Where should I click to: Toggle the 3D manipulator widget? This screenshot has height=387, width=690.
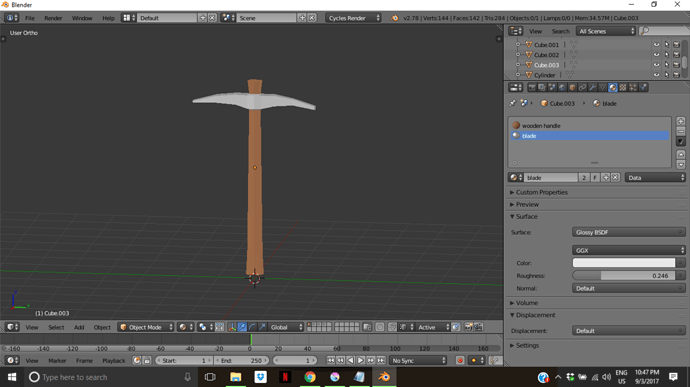pos(231,327)
